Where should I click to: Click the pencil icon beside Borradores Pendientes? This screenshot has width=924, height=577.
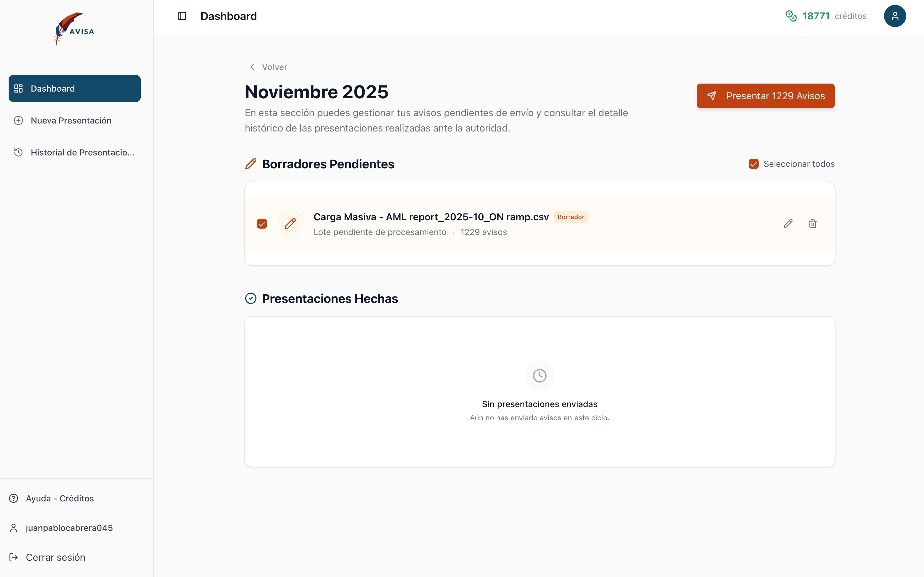tap(251, 164)
